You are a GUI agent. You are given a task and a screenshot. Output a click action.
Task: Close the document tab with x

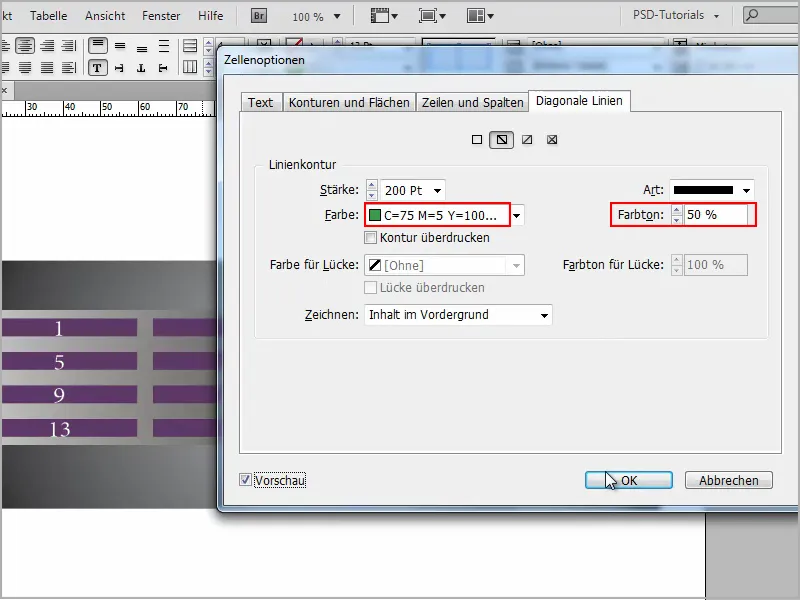click(x=4, y=91)
